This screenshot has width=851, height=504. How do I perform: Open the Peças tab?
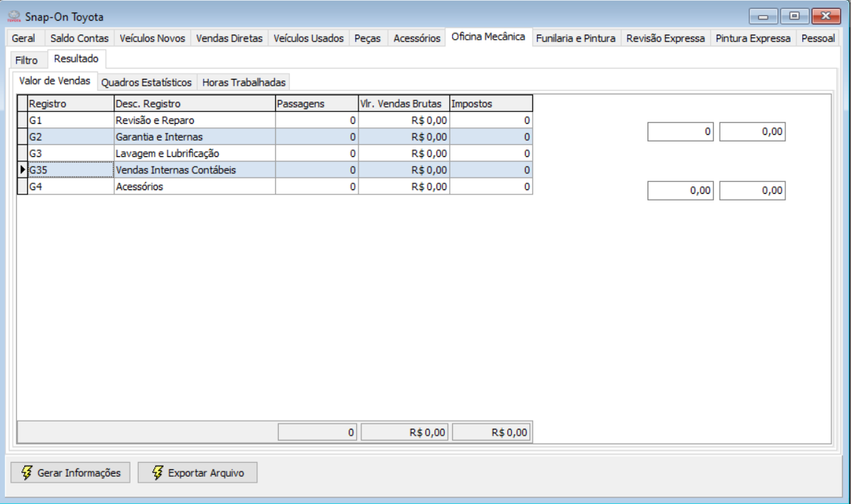(367, 38)
